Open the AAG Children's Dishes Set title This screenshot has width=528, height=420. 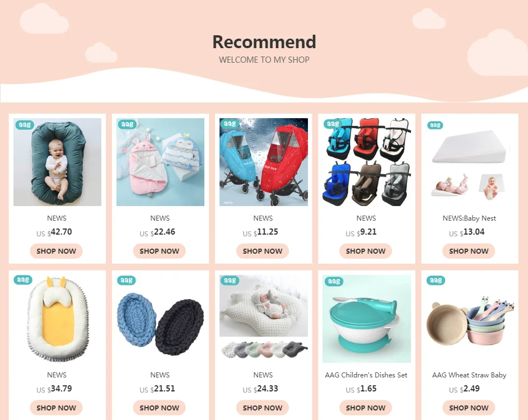[x=366, y=375]
